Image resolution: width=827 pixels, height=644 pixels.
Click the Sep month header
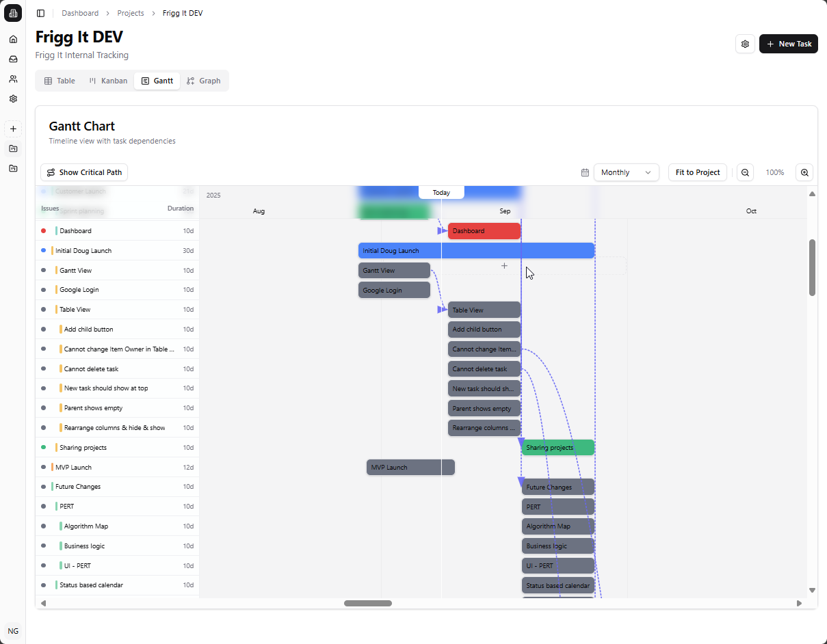(x=505, y=211)
